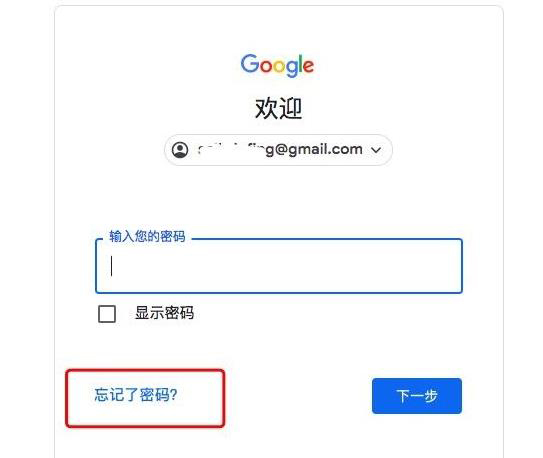Viewport: 543px width, 458px height.
Task: Click the Google logo
Action: point(277,65)
